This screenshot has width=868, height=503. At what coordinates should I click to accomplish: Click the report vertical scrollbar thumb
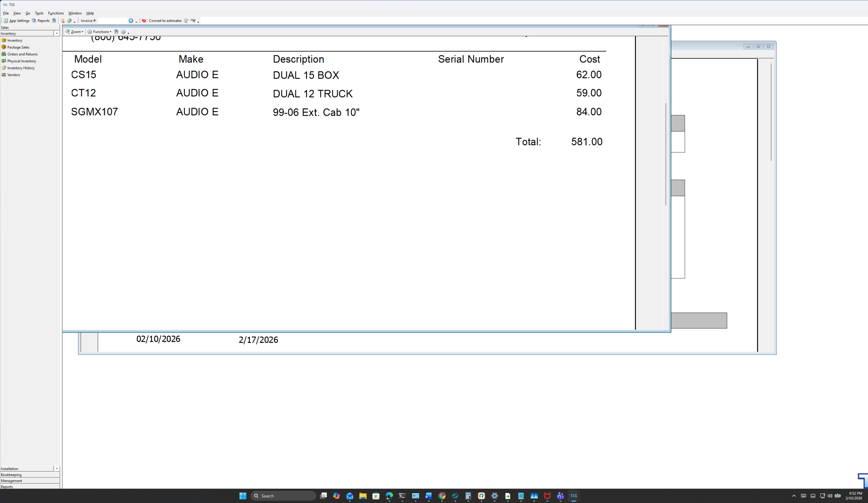[x=665, y=154]
